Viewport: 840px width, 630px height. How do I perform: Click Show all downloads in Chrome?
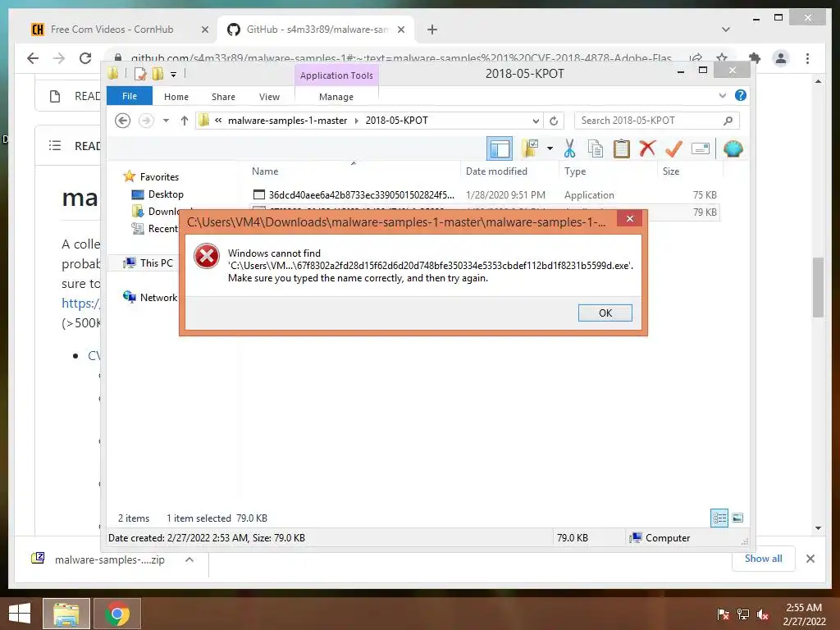763,559
